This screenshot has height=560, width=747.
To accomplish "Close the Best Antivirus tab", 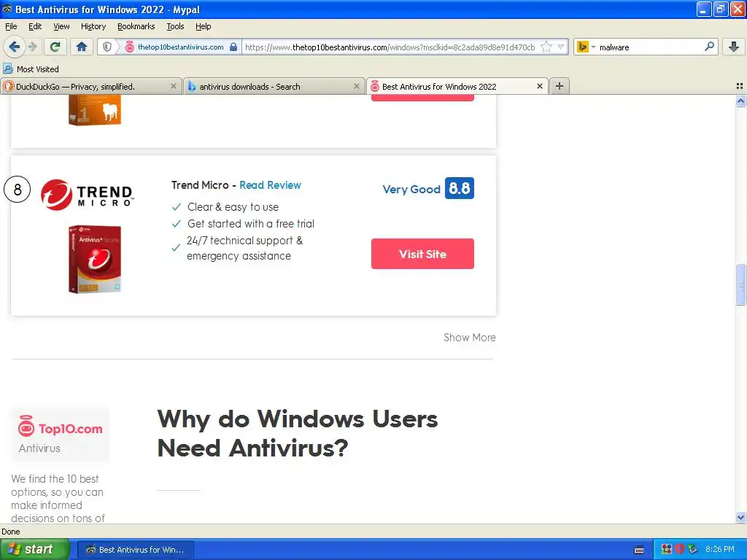I will point(540,86).
